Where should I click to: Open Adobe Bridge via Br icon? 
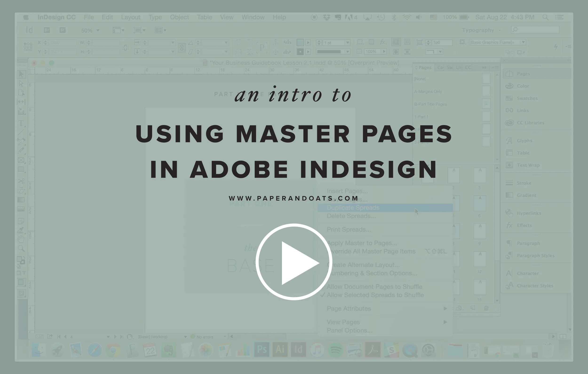point(47,30)
